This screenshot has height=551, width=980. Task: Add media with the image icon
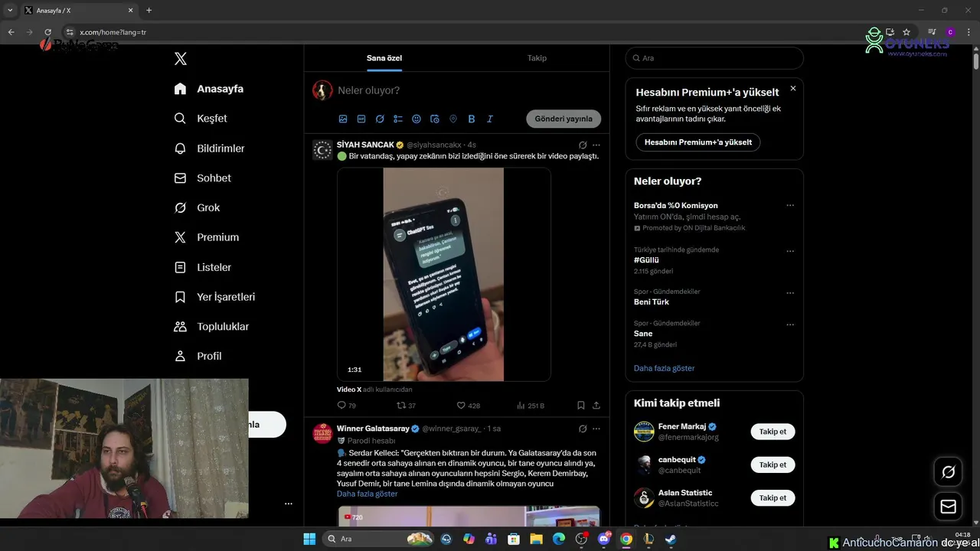click(x=343, y=119)
